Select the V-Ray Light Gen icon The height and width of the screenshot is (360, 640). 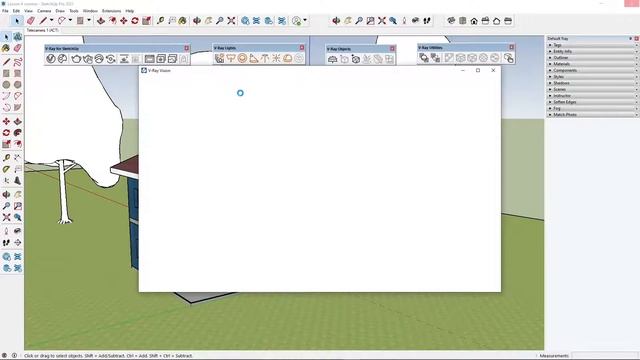click(x=220, y=58)
